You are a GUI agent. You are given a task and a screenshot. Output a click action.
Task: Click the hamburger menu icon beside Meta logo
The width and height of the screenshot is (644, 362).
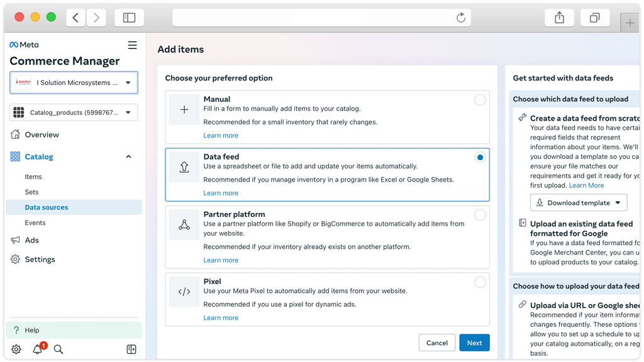(x=132, y=45)
